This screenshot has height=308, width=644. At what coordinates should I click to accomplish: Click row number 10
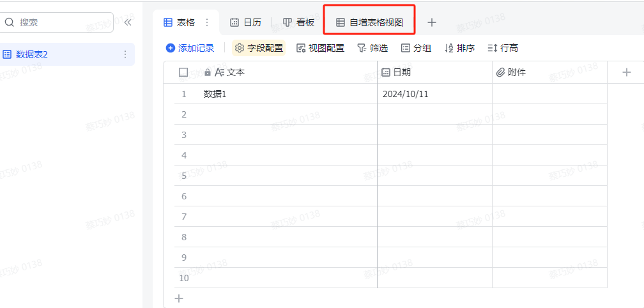(184, 278)
